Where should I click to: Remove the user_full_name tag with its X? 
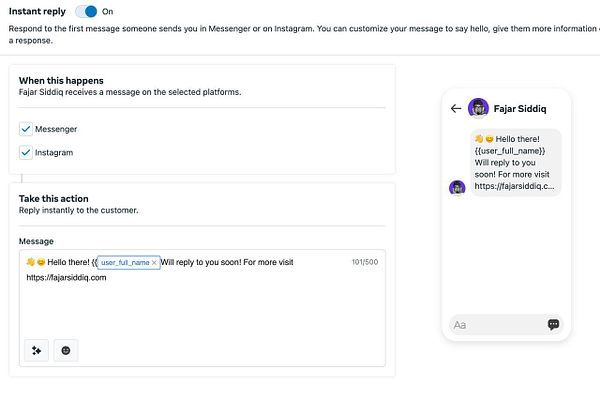[x=154, y=262]
